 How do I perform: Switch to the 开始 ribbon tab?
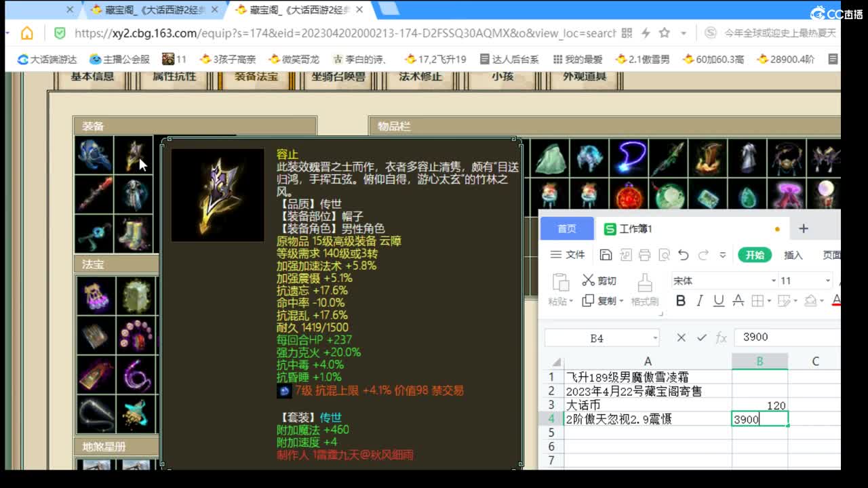point(755,255)
